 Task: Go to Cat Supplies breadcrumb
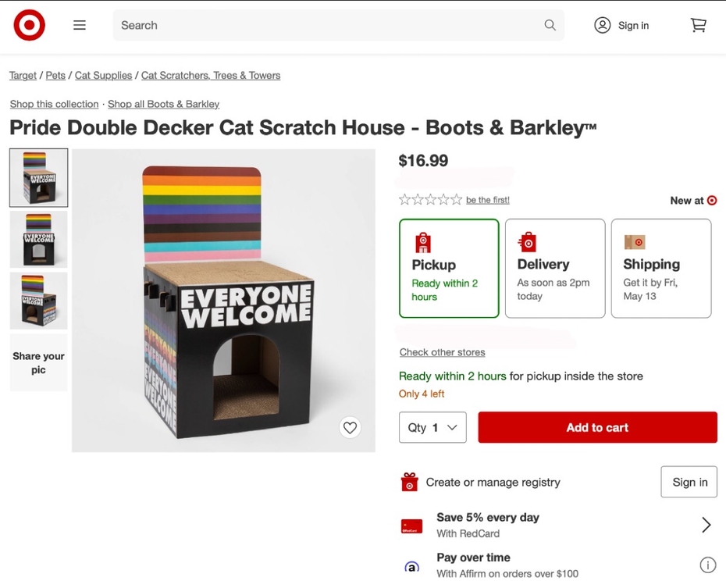(103, 76)
